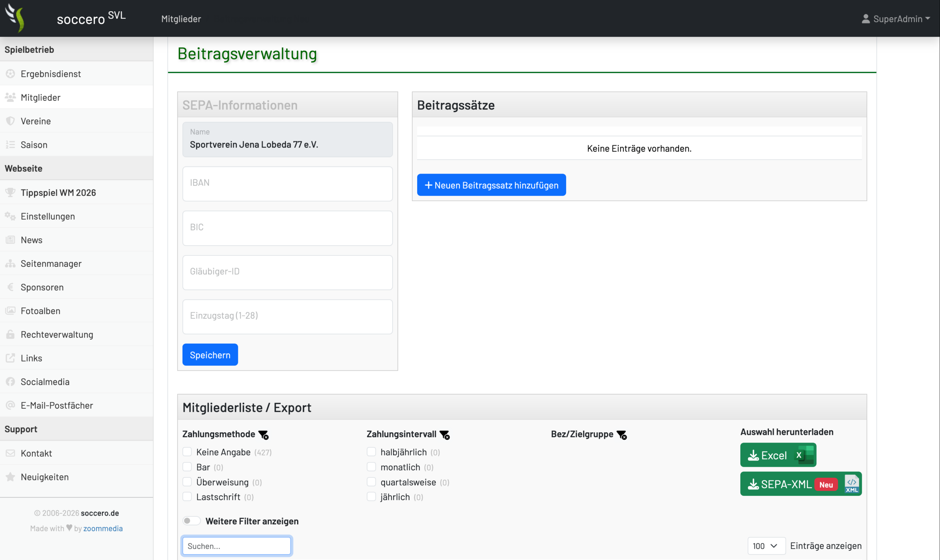
Task: Click the Tippspiel trophy icon
Action: (x=10, y=192)
